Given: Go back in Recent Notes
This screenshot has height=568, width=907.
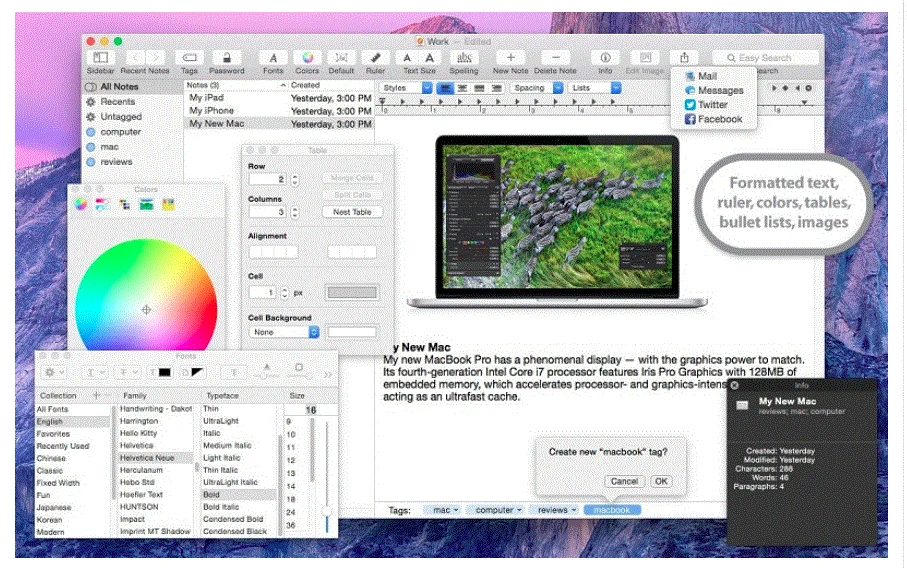Looking at the screenshot, I should [135, 57].
